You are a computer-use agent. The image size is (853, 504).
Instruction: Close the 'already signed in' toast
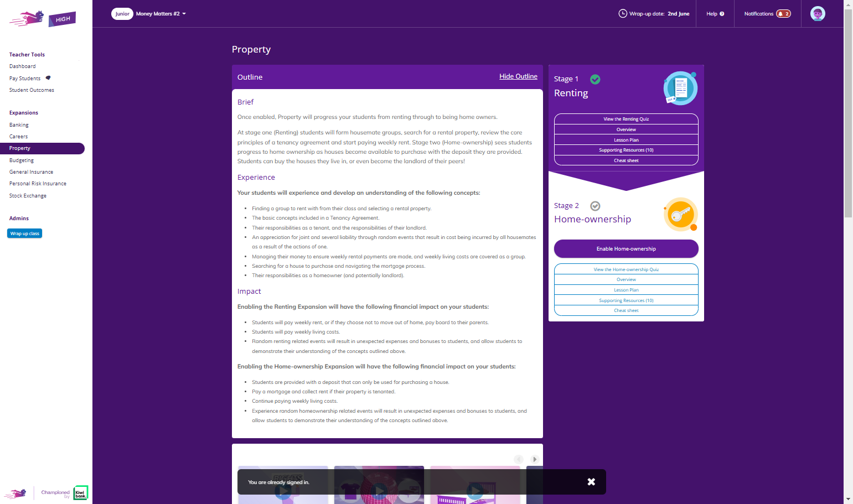click(x=591, y=482)
